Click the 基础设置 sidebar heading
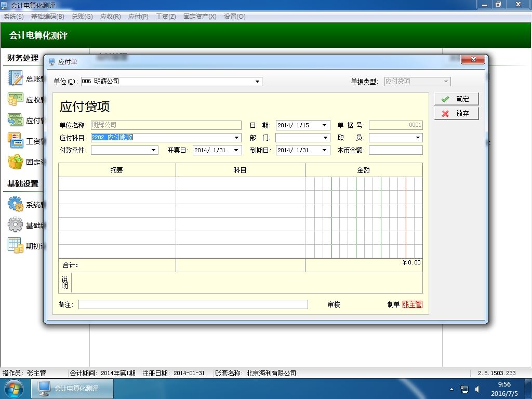Image resolution: width=532 pixels, height=399 pixels. click(x=23, y=183)
